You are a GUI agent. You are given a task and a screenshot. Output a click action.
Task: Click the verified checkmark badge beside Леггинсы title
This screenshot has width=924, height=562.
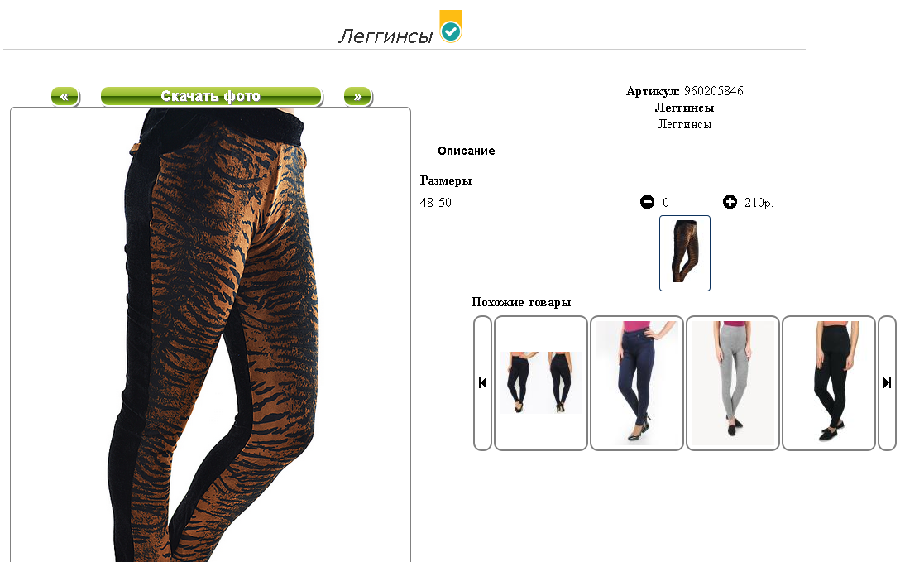coord(451,26)
